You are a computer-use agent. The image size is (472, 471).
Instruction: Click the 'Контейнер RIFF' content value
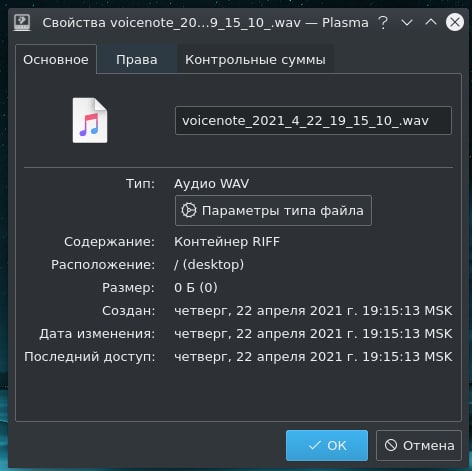pos(227,241)
